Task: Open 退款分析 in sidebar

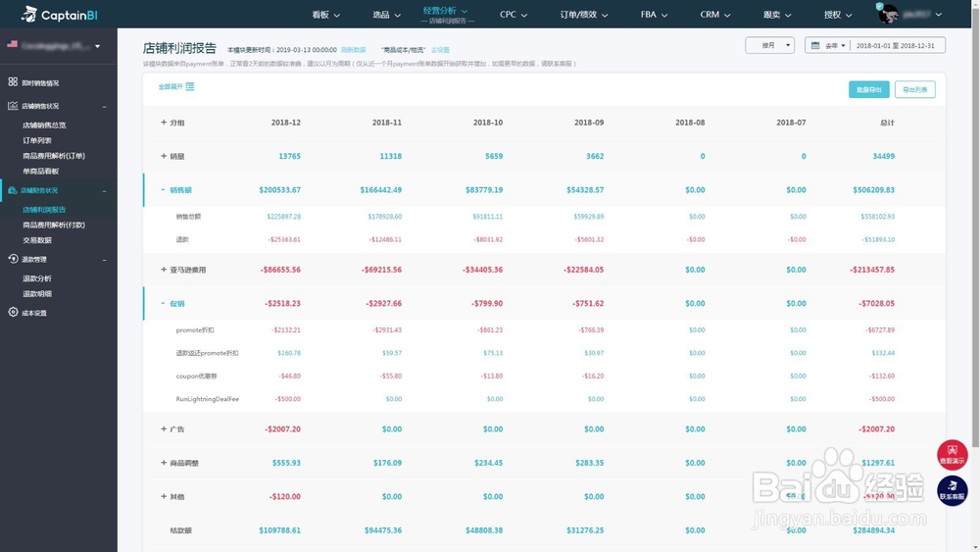Action: click(x=37, y=278)
